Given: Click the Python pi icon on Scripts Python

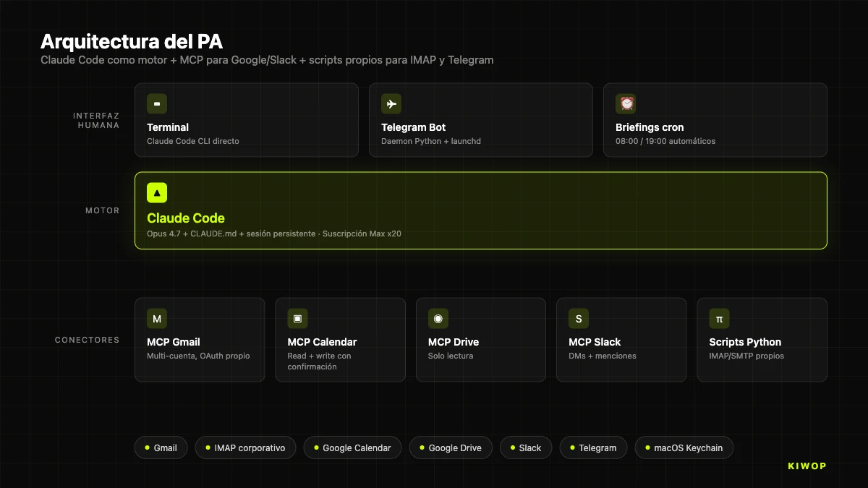Looking at the screenshot, I should 719,318.
